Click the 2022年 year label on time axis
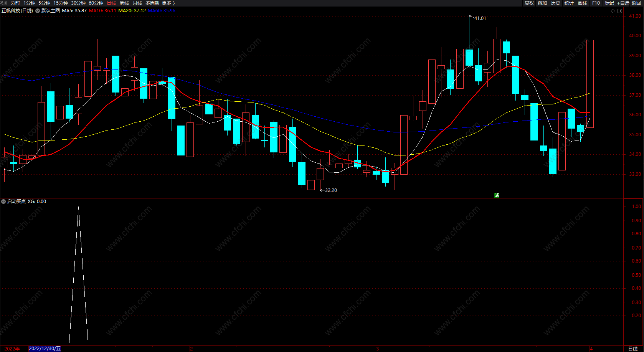Image resolution: width=644 pixels, height=352 pixels. pyautogui.click(x=12, y=349)
